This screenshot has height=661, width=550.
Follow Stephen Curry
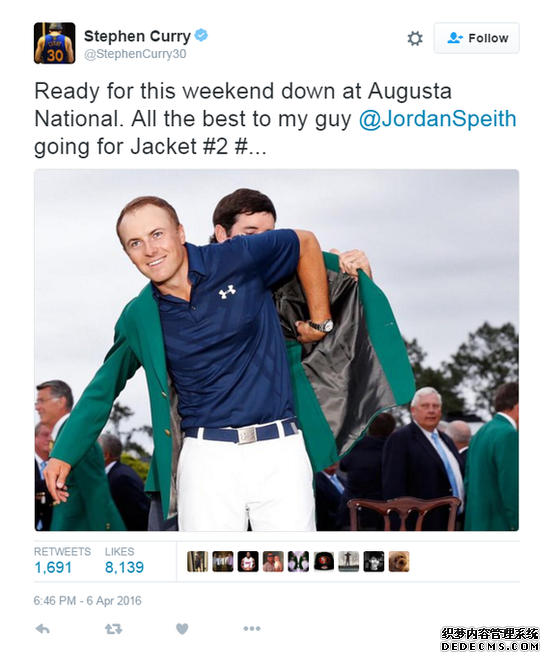pyautogui.click(x=476, y=38)
